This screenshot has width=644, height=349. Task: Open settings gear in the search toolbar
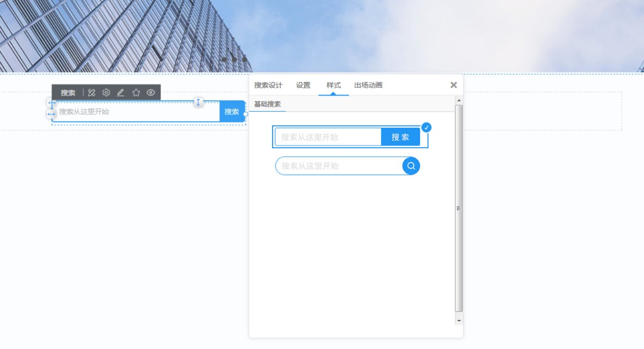(x=106, y=93)
